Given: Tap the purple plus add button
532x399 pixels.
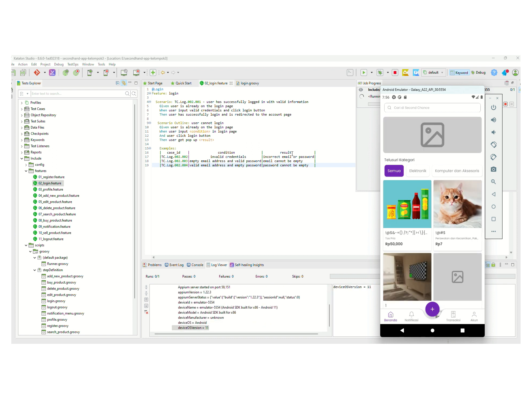Looking at the screenshot, I should tap(432, 309).
